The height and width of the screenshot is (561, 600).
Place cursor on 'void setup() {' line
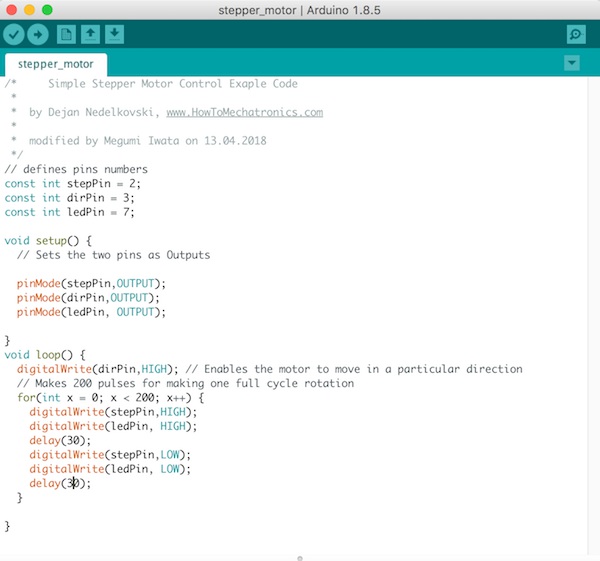click(x=48, y=241)
